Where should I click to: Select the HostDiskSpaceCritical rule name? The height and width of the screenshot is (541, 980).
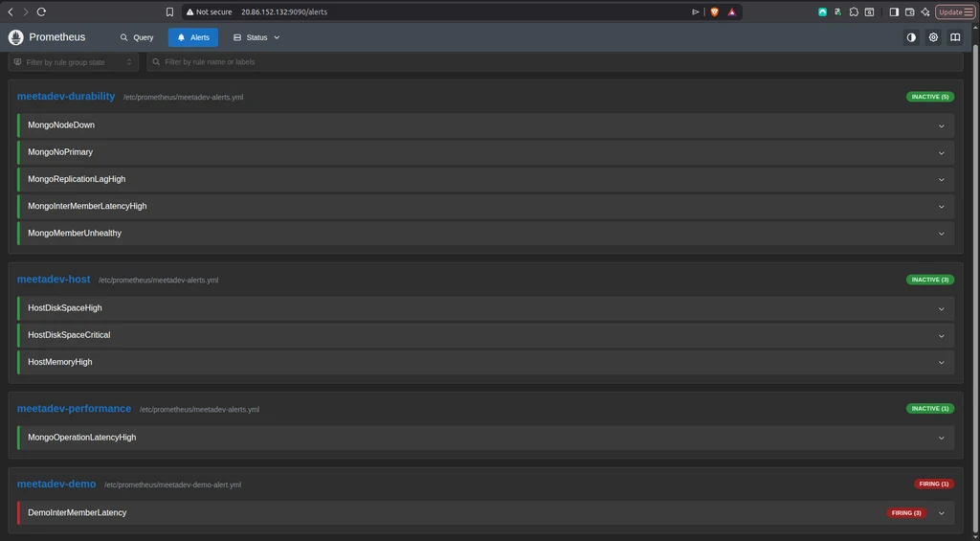click(69, 334)
